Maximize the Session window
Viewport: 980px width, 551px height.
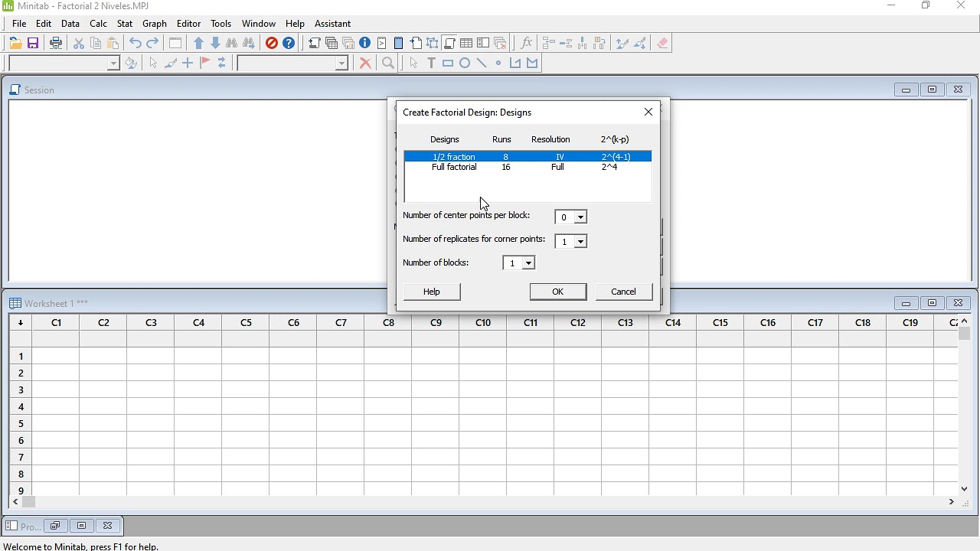[x=932, y=90]
